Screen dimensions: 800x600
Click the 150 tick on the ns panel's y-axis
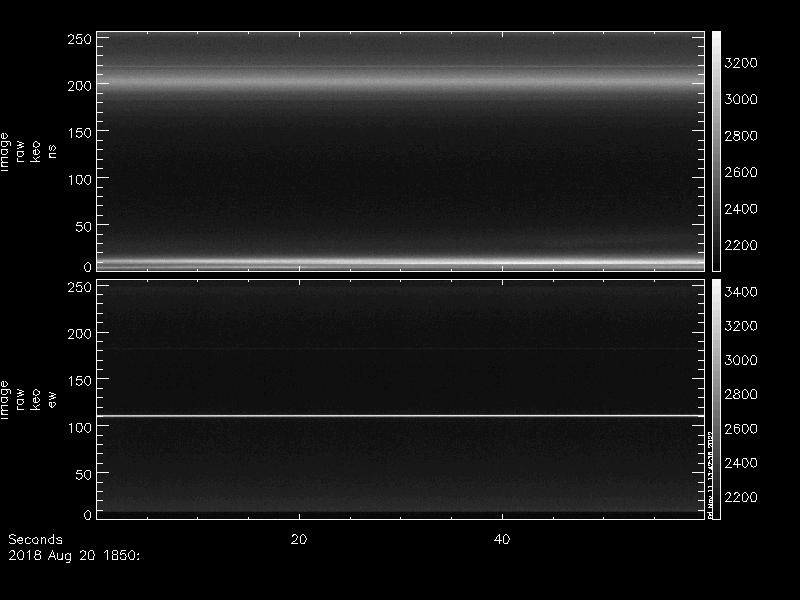80,132
